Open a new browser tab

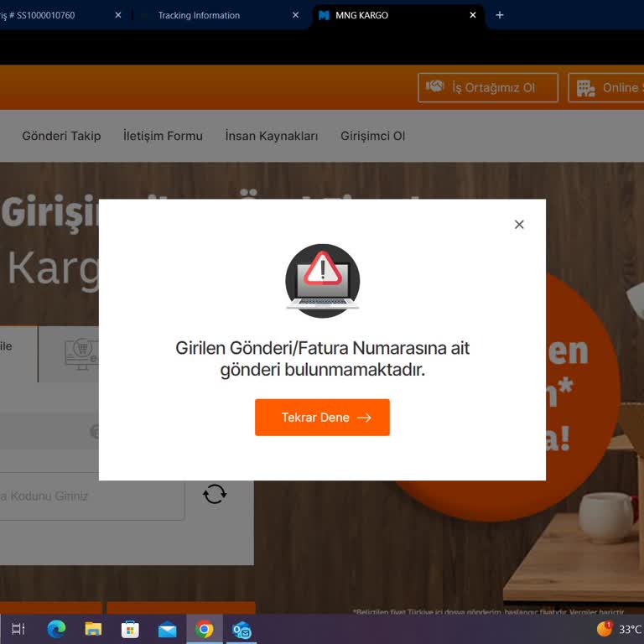pyautogui.click(x=500, y=15)
